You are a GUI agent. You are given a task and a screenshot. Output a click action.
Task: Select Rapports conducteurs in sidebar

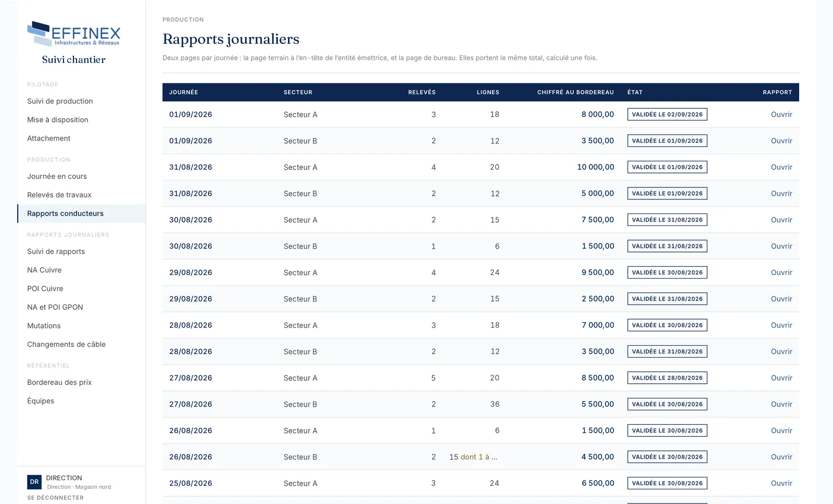tap(81, 213)
